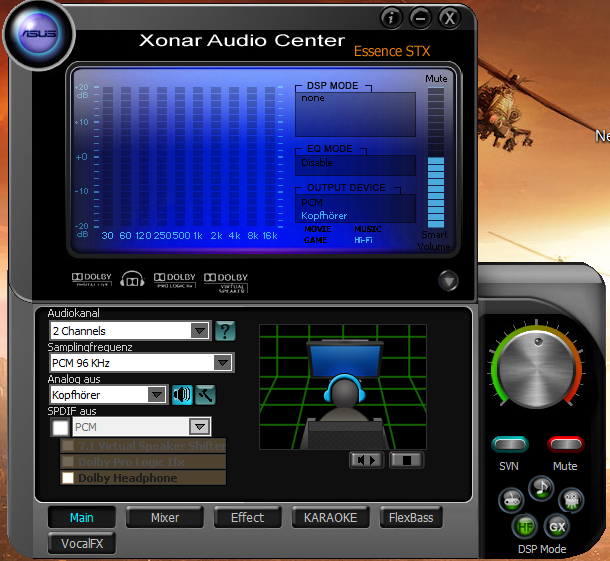
Task: Switch to the FlexBass tab
Action: (x=411, y=517)
